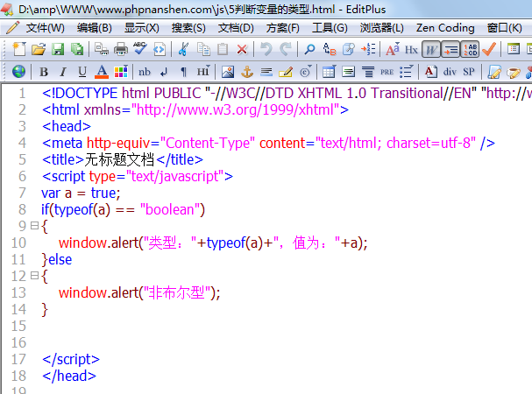Screen dimensions: 532x394
Task: Open the Zen Coding menu
Action: [x=445, y=28]
